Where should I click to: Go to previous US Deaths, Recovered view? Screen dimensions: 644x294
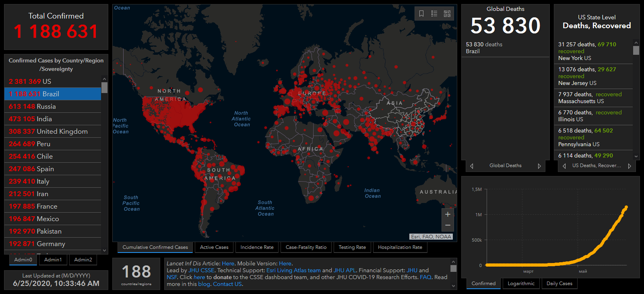click(564, 166)
